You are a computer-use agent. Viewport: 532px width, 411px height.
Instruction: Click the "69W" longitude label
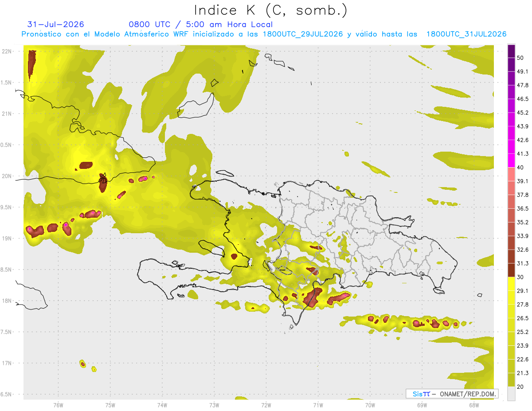click(422, 405)
